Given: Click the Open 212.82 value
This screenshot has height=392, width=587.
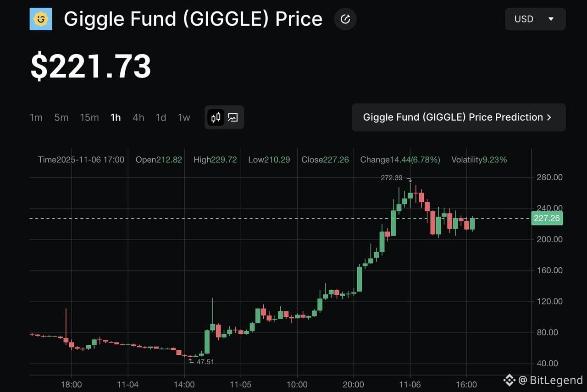Looking at the screenshot, I should 159,160.
